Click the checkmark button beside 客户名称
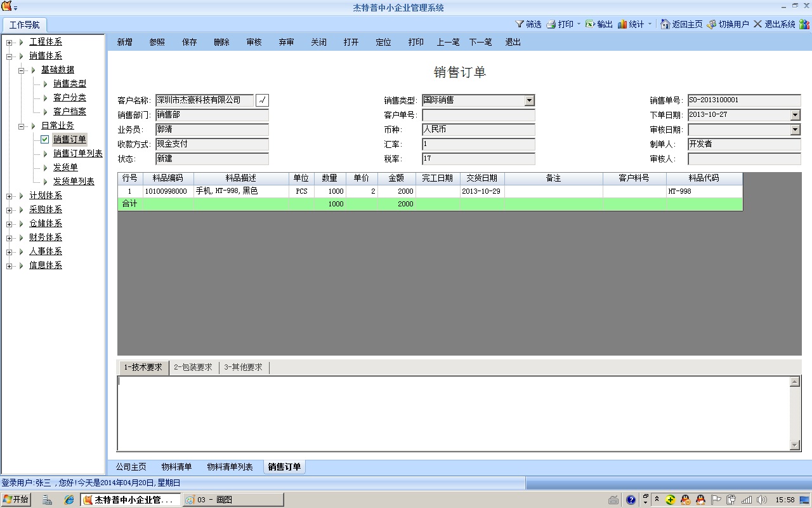This screenshot has height=508, width=812. (x=263, y=100)
